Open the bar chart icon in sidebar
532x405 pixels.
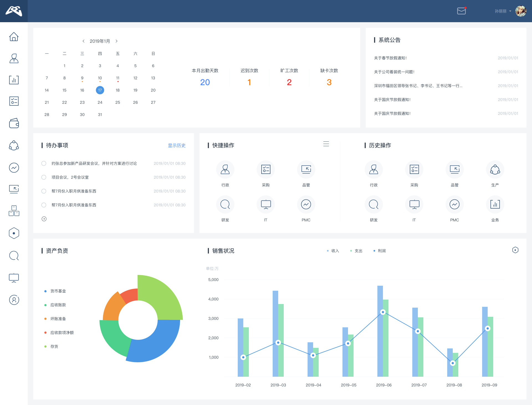point(14,80)
